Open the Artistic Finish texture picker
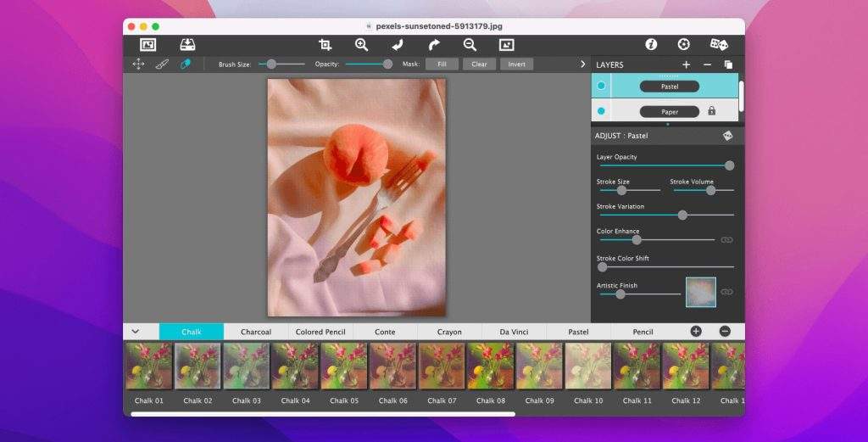 pos(700,292)
